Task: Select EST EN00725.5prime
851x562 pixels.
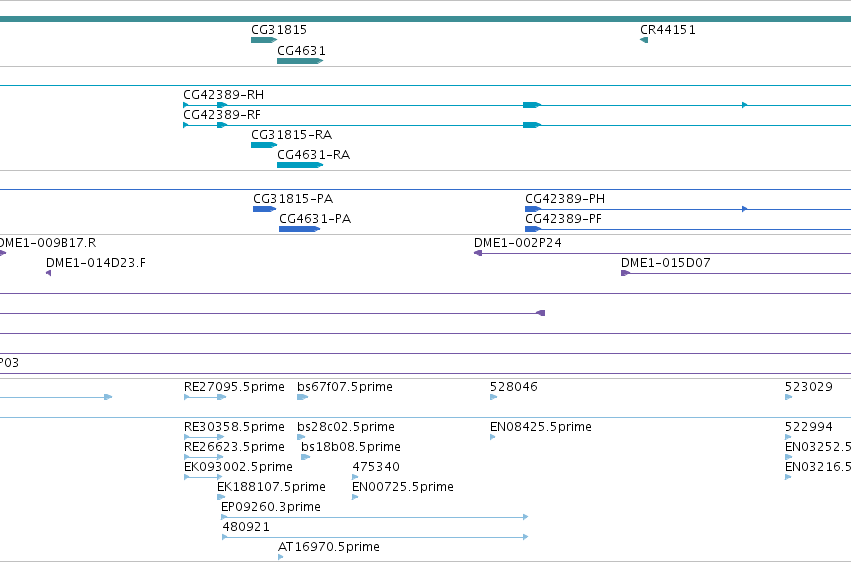Action: pos(403,488)
